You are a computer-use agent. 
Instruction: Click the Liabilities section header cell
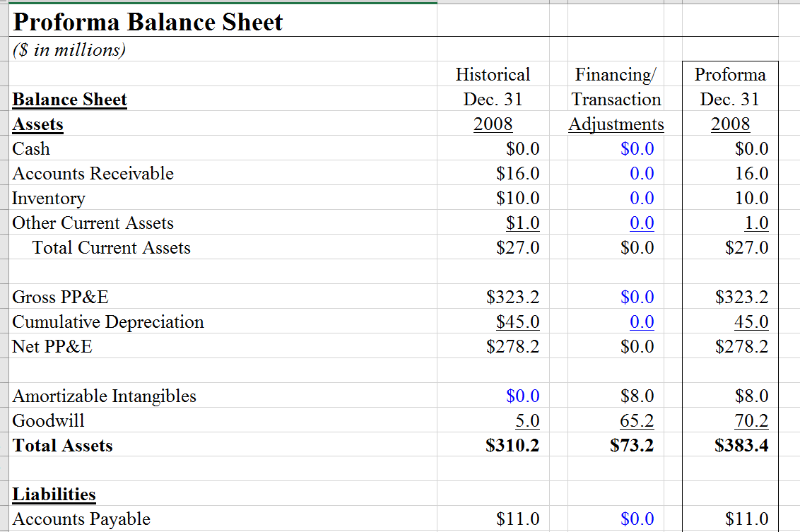click(x=40, y=494)
